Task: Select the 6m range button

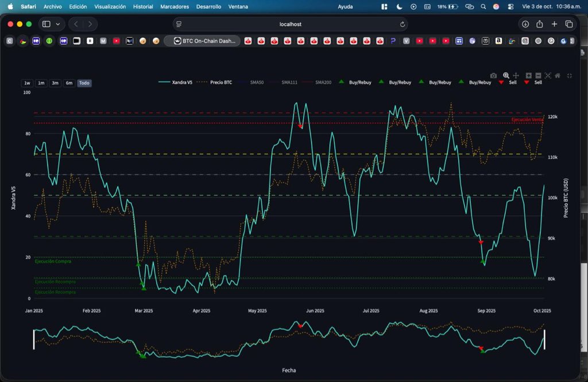Action: tap(69, 83)
